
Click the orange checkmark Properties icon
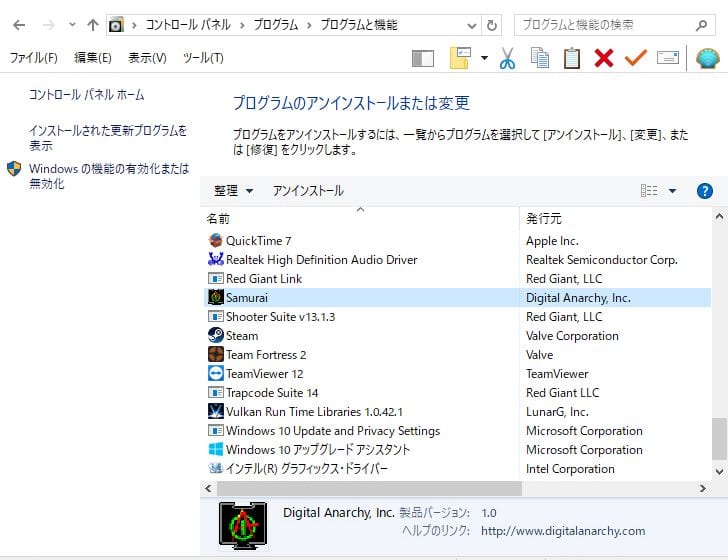pyautogui.click(x=636, y=58)
